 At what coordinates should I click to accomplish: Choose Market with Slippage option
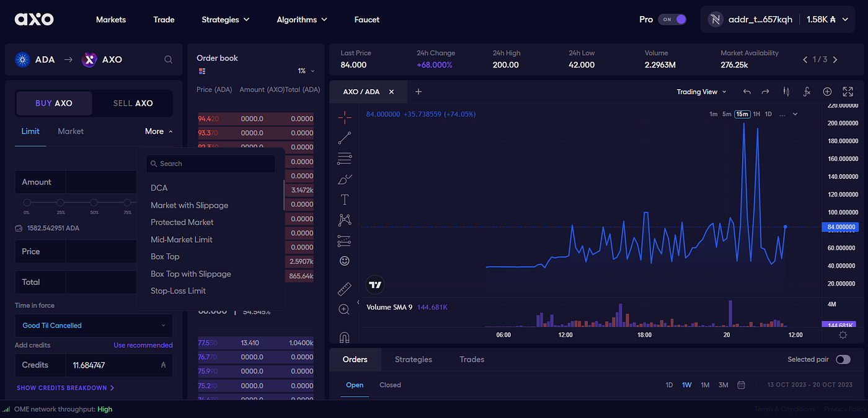click(x=190, y=205)
